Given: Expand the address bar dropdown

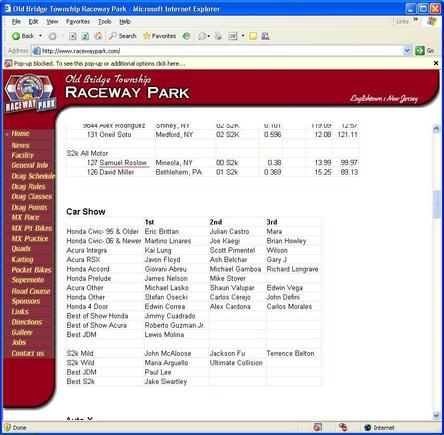Looking at the screenshot, I should coord(407,51).
